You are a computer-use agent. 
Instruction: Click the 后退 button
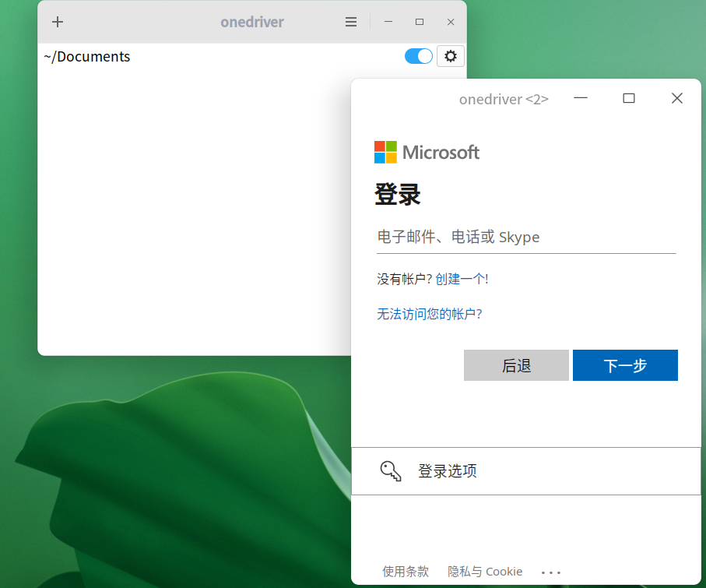516,365
